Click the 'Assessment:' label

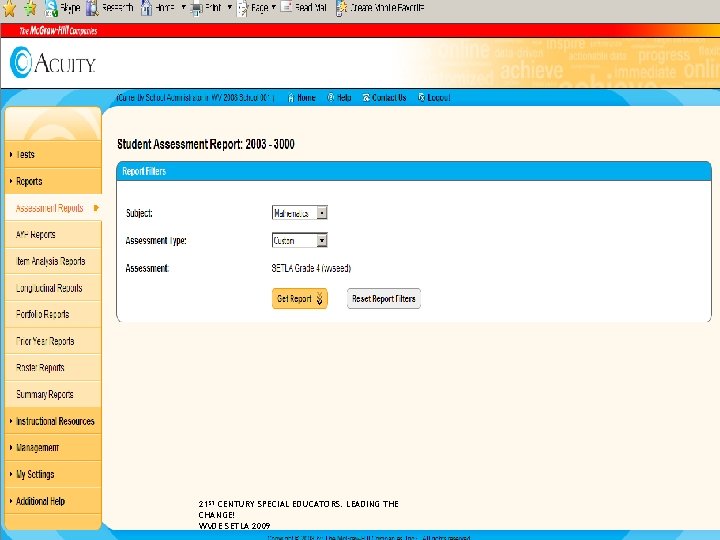click(x=147, y=268)
